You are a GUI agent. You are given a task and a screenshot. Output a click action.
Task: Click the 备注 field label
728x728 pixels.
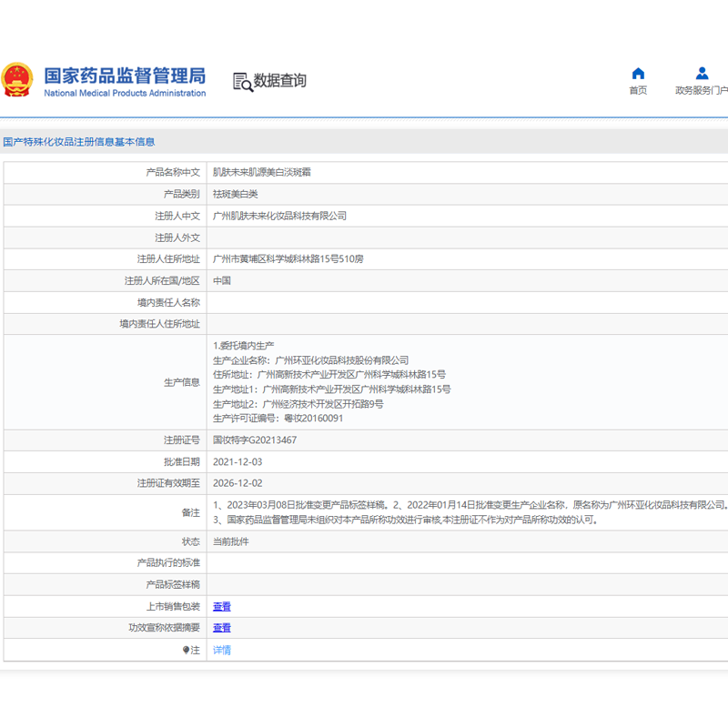point(191,512)
